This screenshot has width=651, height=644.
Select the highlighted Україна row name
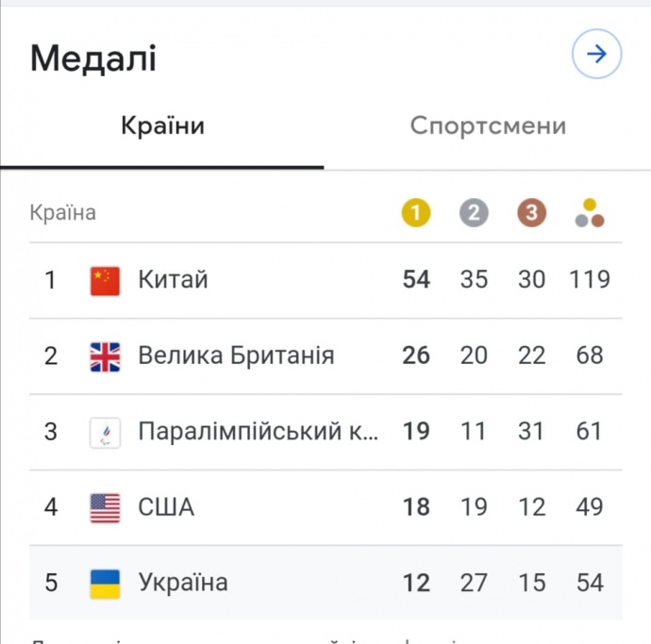pos(183,583)
